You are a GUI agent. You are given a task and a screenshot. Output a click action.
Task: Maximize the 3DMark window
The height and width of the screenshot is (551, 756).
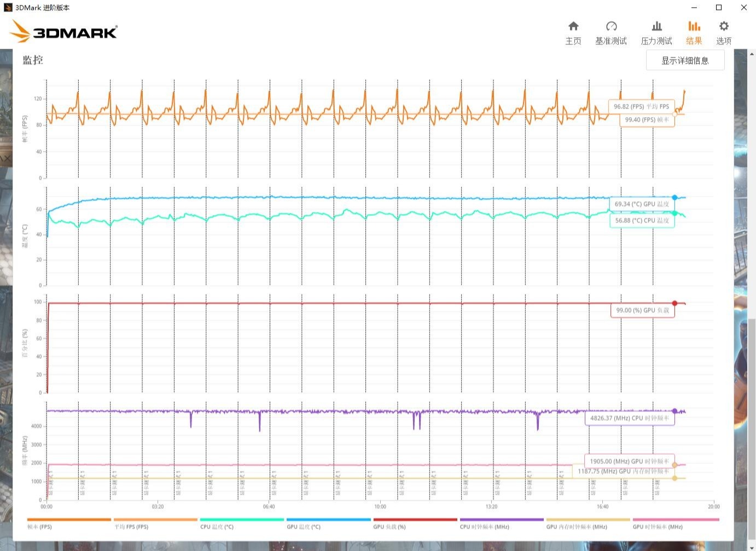click(719, 8)
